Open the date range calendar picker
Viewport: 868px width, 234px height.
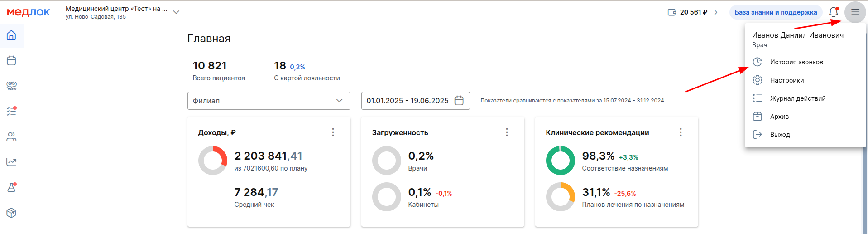click(459, 101)
